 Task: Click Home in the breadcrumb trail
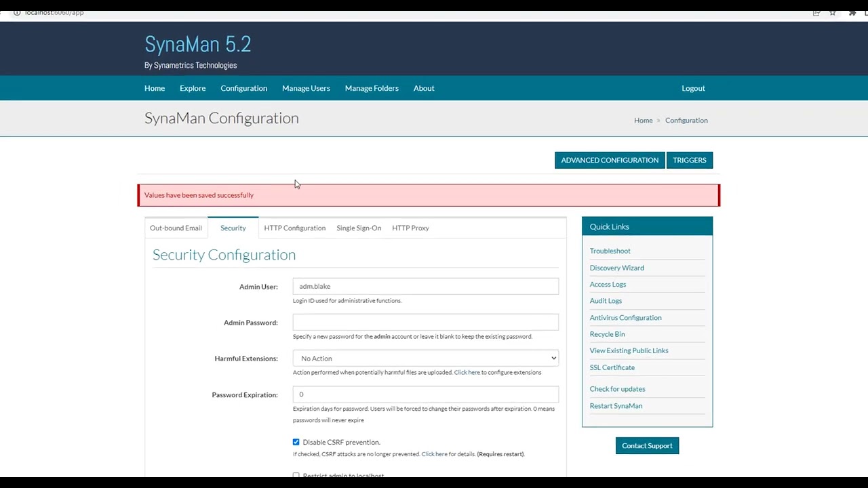point(643,121)
